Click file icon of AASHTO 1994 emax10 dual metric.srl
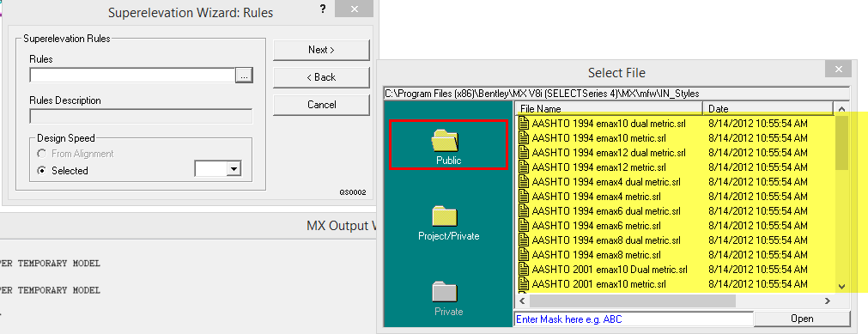The width and height of the screenshot is (868, 334). click(x=524, y=123)
